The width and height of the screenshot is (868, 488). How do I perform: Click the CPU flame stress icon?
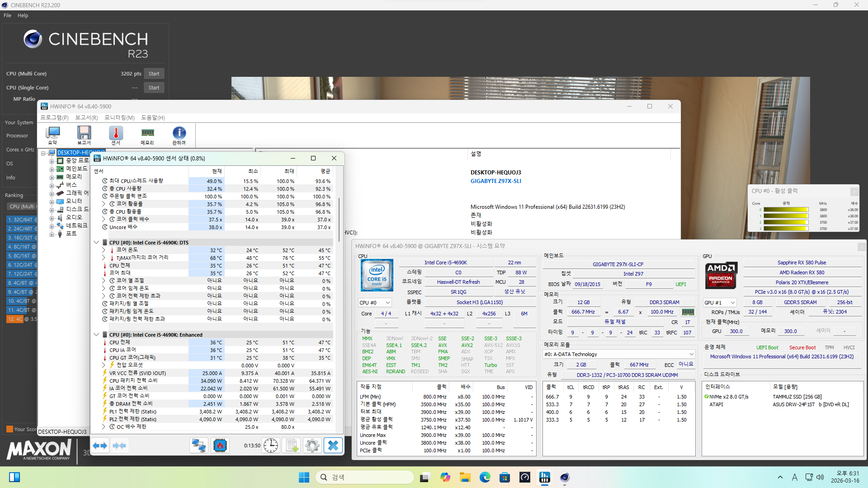point(220,446)
